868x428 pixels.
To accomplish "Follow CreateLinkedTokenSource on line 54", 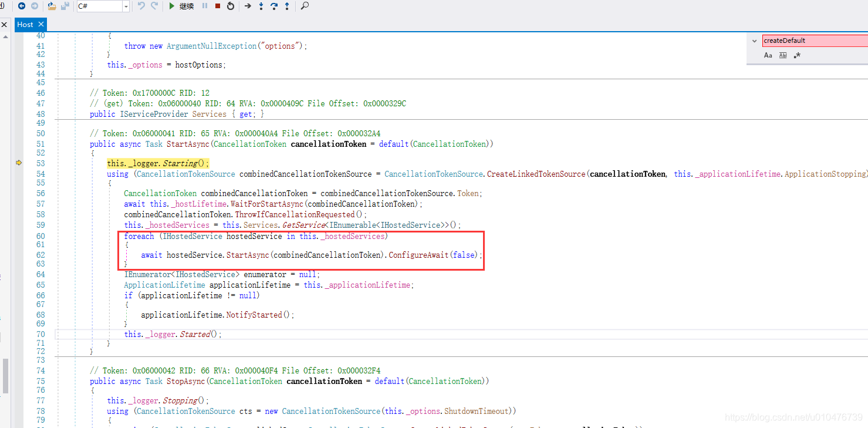I will click(536, 174).
